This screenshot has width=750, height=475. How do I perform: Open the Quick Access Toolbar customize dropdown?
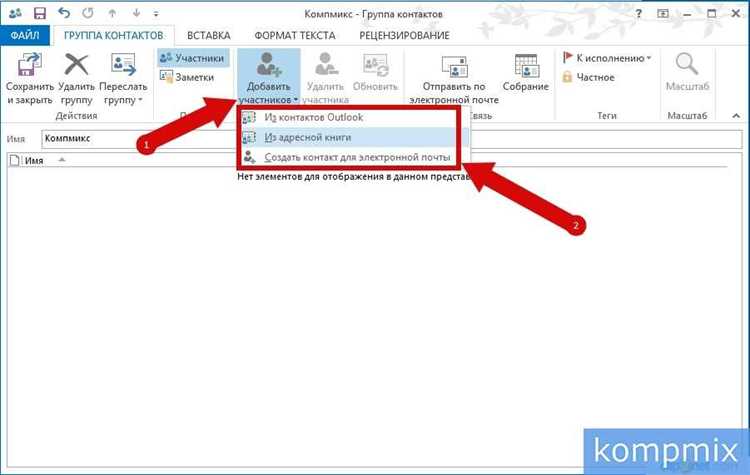click(156, 14)
